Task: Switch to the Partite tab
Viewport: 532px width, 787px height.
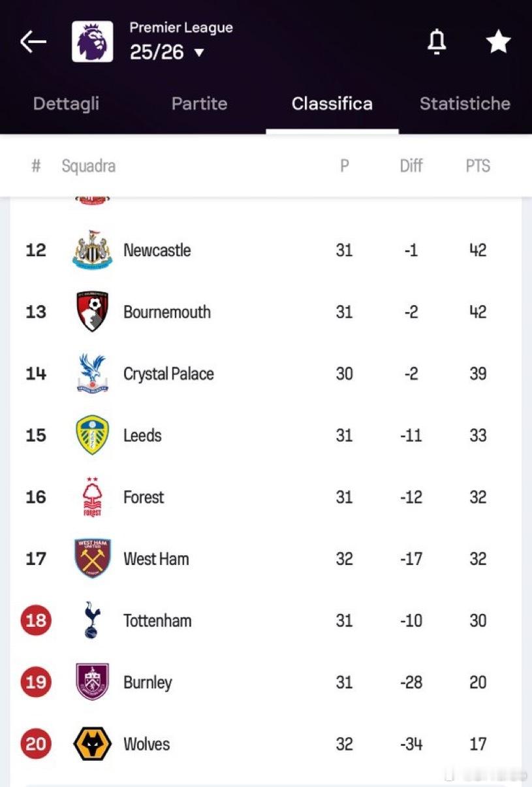Action: [199, 103]
